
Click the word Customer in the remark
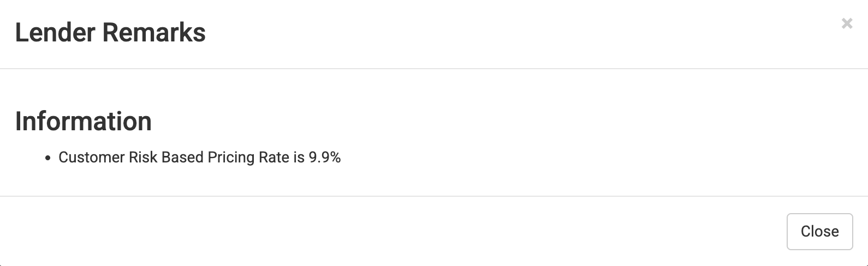[x=91, y=158]
